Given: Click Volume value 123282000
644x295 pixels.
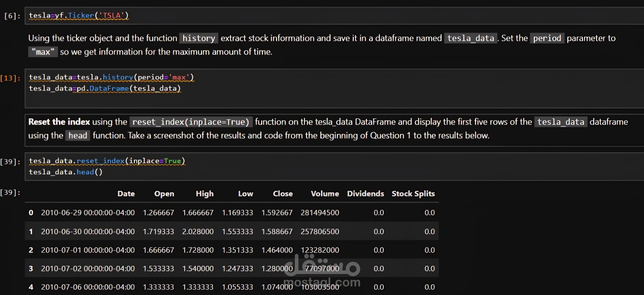Looking at the screenshot, I should 320,250.
